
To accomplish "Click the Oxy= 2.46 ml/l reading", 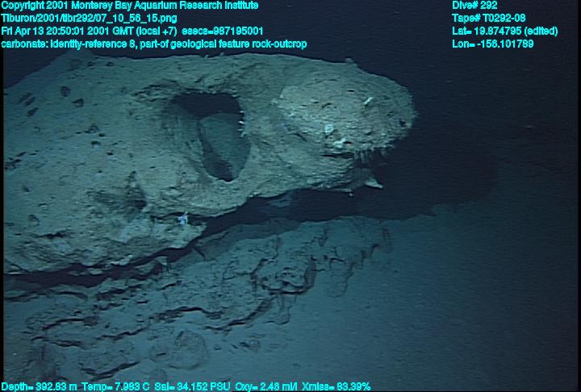I will pyautogui.click(x=266, y=387).
